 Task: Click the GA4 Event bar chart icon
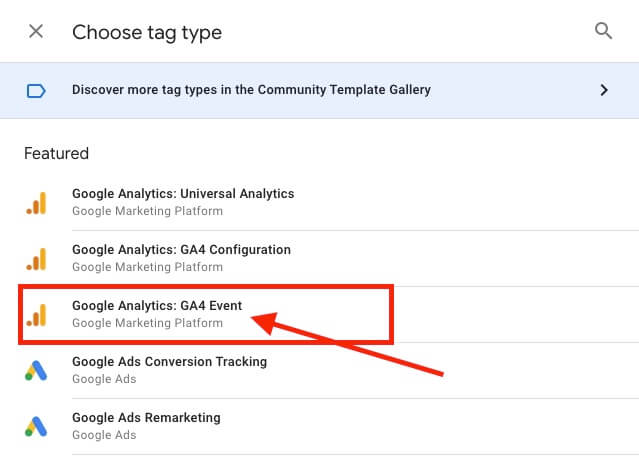point(36,315)
